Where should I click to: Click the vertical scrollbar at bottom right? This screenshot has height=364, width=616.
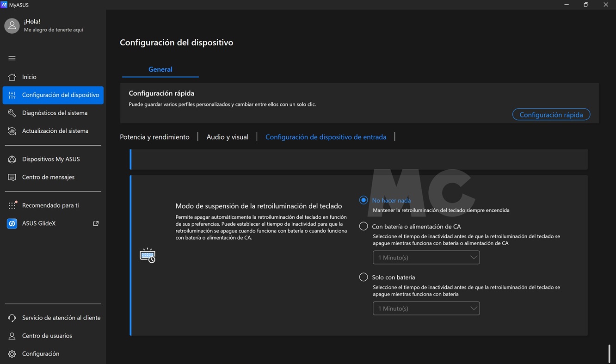[609, 353]
